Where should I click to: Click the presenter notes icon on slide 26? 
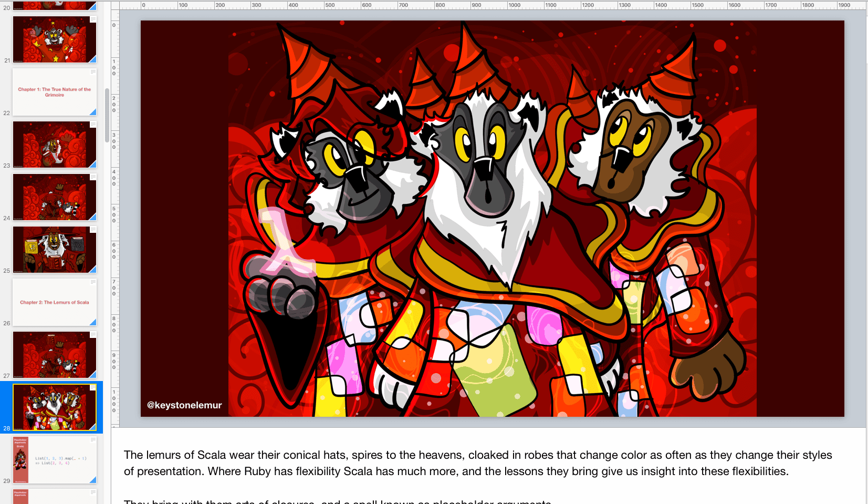click(x=93, y=282)
